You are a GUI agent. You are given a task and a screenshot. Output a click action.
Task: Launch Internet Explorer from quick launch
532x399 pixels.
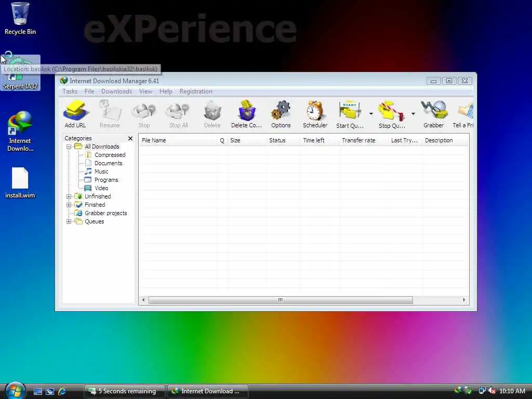pos(62,391)
